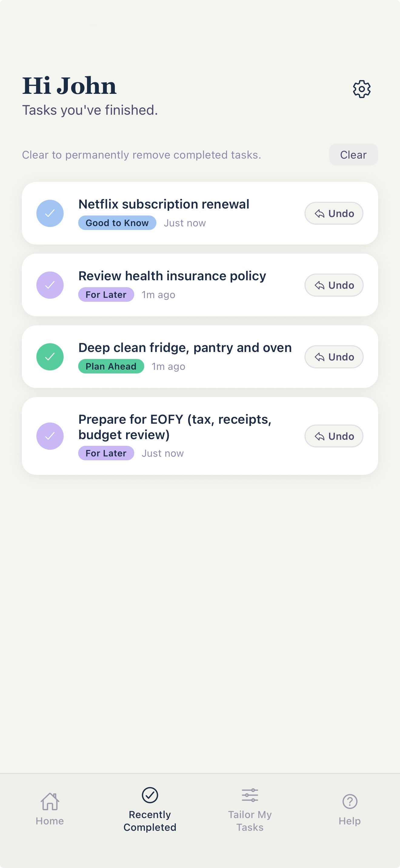Open settings via the gear icon

[362, 89]
